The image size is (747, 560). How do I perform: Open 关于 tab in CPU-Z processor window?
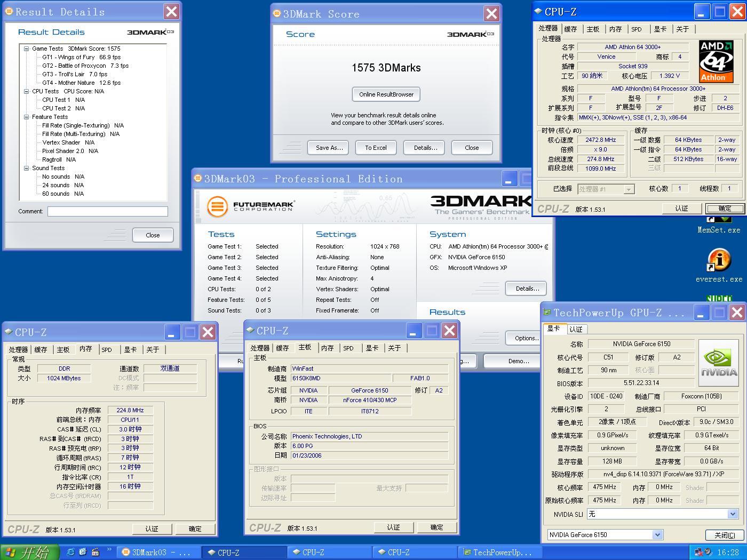682,29
